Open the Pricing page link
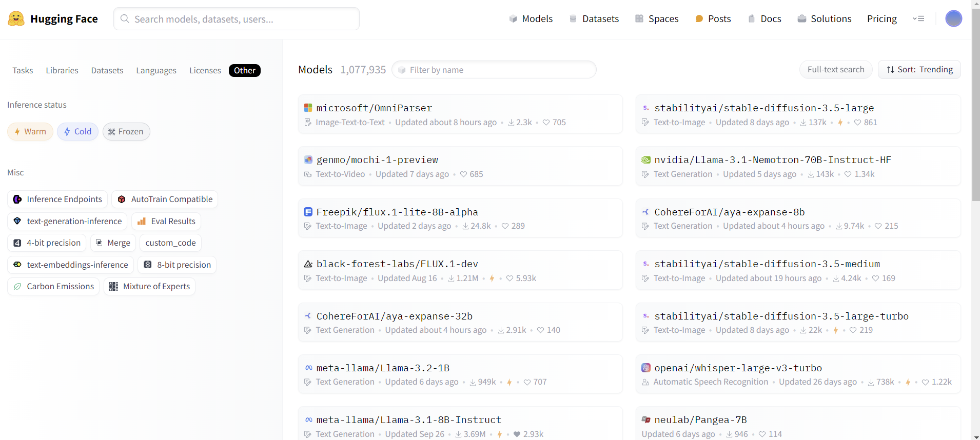 click(x=881, y=19)
